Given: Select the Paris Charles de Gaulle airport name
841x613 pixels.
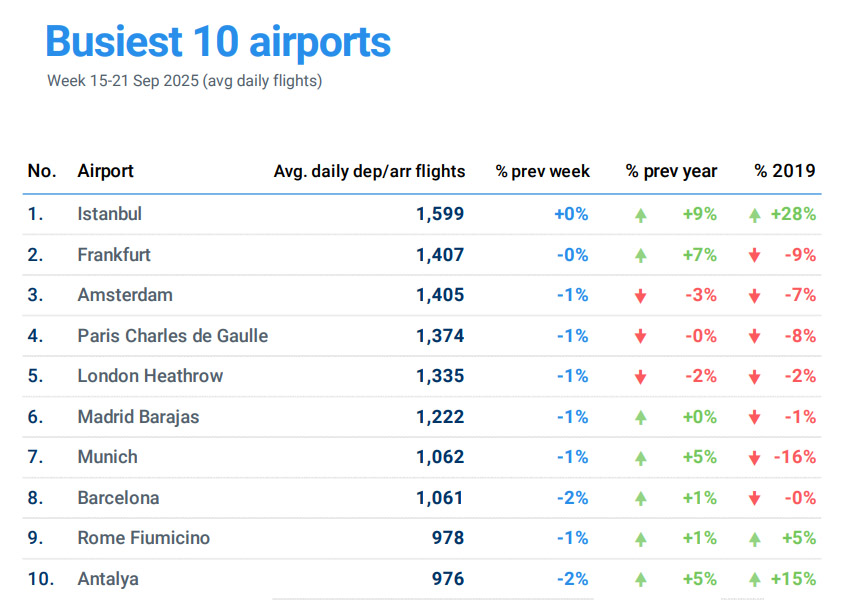Looking at the screenshot, I should 172,336.
